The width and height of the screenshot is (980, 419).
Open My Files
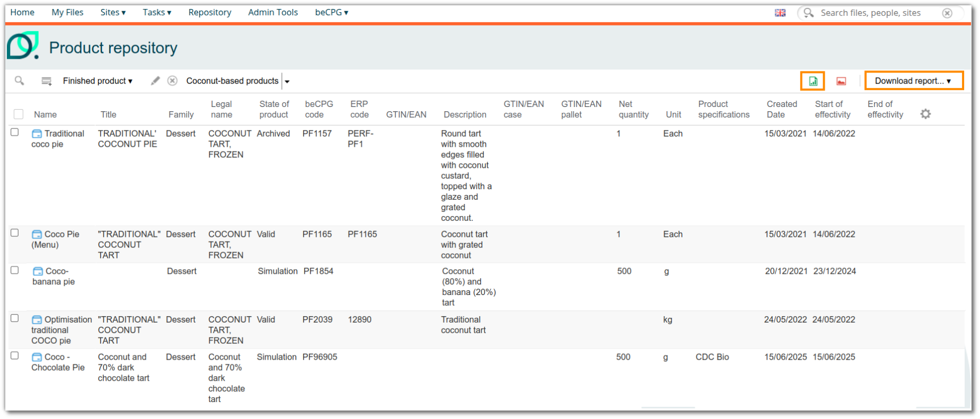click(67, 12)
